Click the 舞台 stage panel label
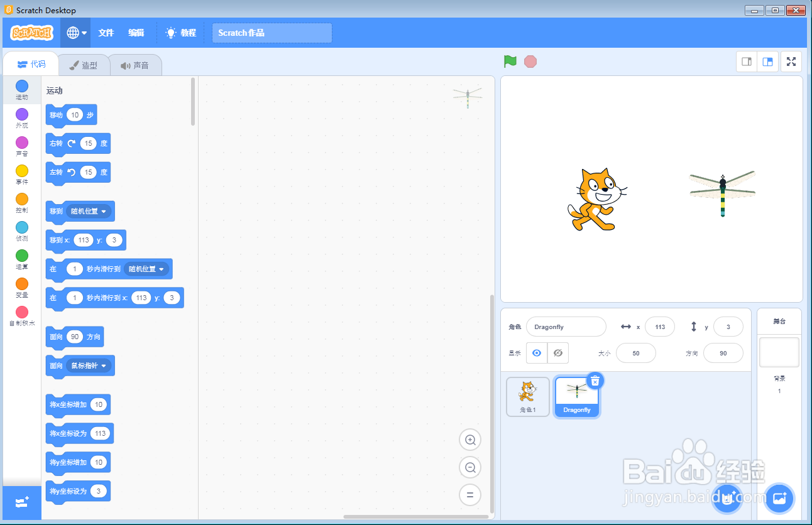This screenshot has width=812, height=525. pyautogui.click(x=779, y=322)
